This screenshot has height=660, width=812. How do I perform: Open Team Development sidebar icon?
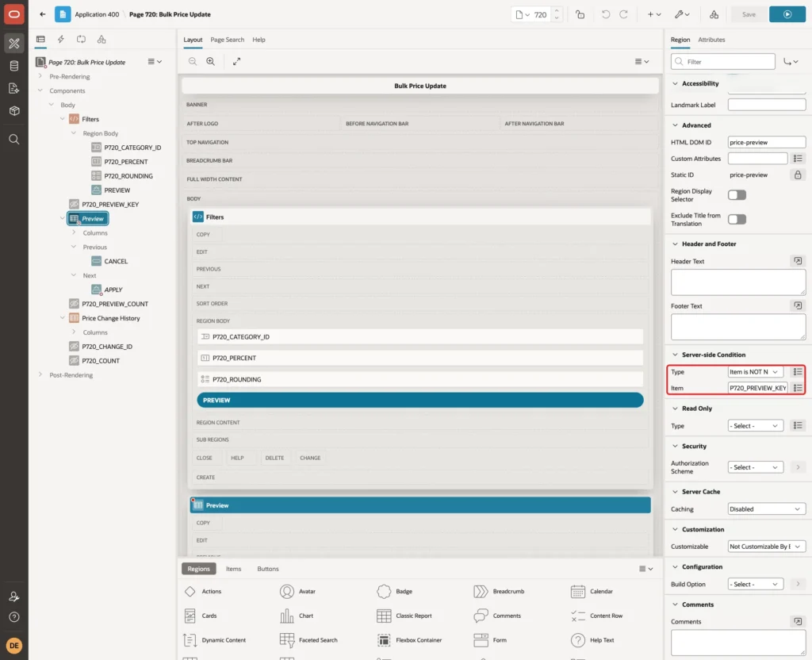pos(14,88)
